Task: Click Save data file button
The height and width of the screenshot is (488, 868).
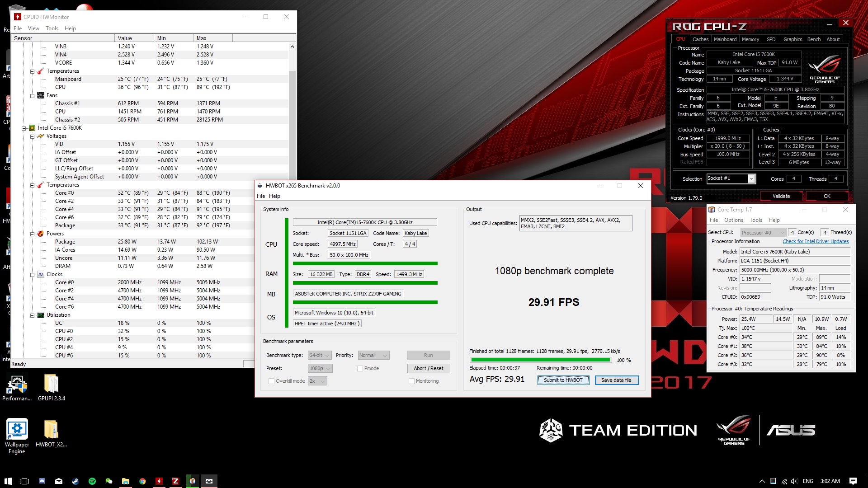Action: click(616, 380)
